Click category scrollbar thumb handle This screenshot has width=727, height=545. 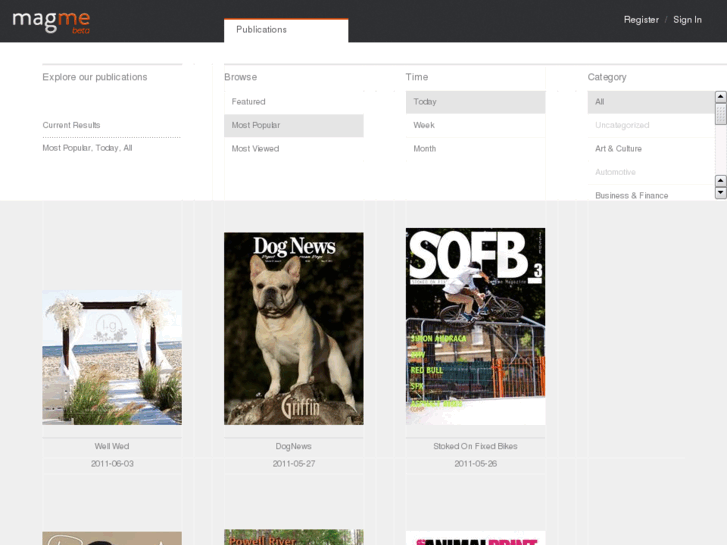(721, 114)
